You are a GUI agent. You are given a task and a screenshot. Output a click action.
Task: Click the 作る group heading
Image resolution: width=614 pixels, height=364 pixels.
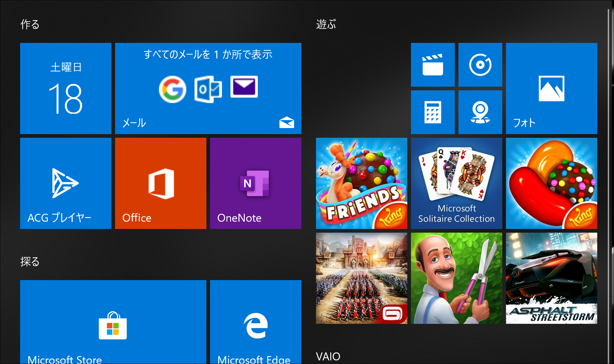[30, 24]
